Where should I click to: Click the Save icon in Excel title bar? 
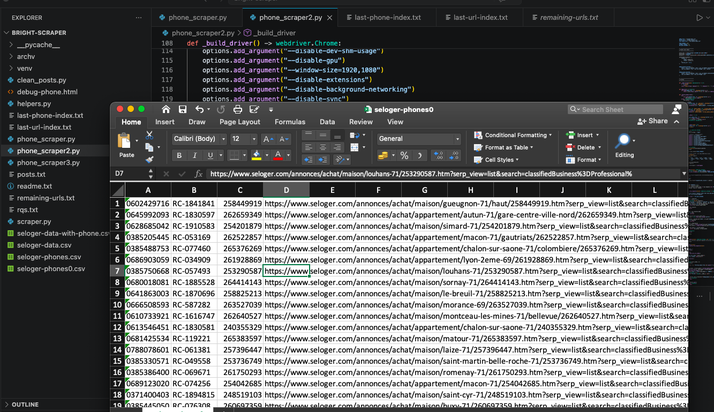[x=182, y=109]
